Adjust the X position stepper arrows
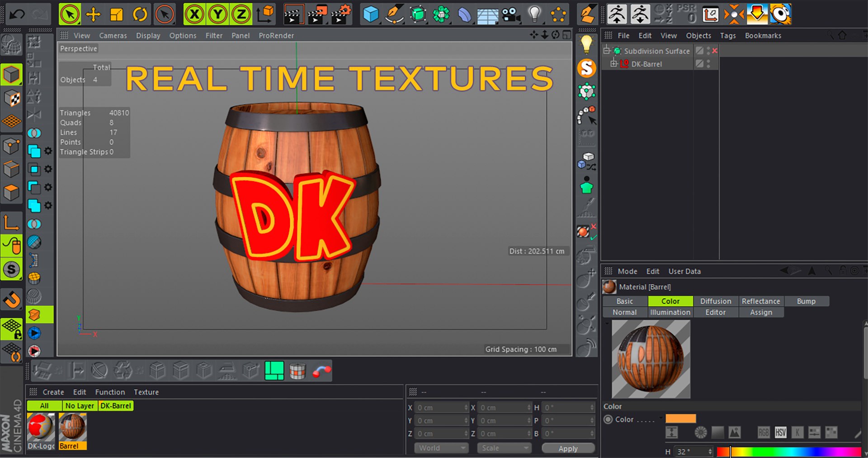The width and height of the screenshot is (868, 458). point(466,408)
